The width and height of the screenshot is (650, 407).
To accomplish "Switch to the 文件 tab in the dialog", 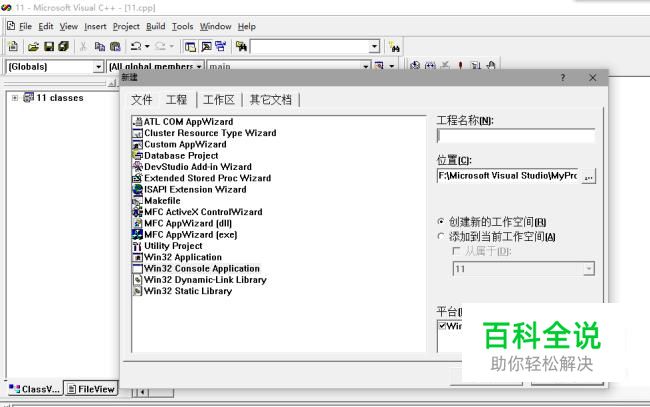I will tap(142, 100).
